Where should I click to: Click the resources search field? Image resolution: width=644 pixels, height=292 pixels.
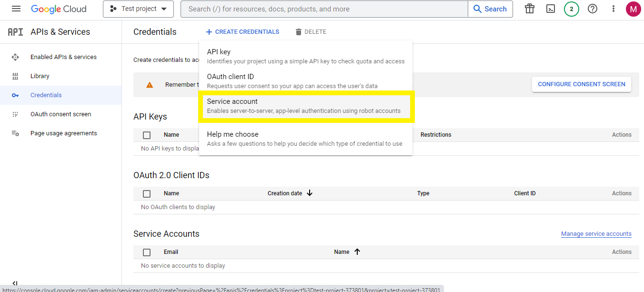[323, 9]
